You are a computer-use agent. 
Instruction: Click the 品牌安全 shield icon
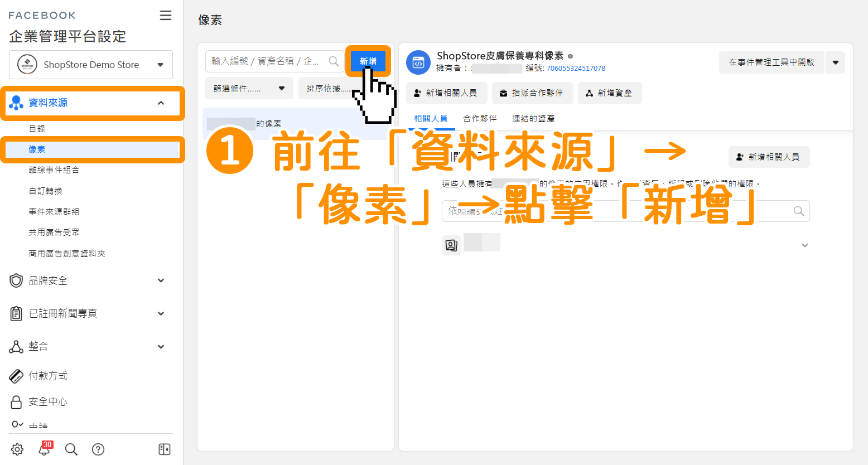(16, 280)
